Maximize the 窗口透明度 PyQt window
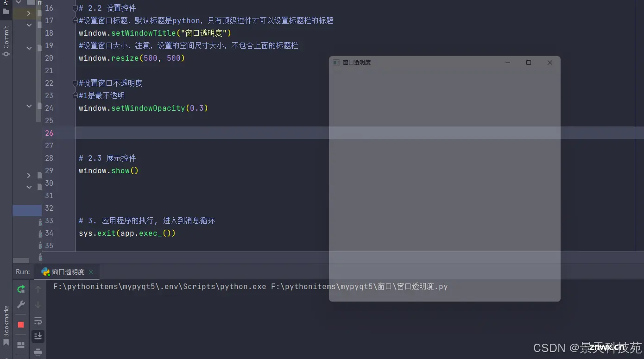The height and width of the screenshot is (359, 644). coord(529,63)
